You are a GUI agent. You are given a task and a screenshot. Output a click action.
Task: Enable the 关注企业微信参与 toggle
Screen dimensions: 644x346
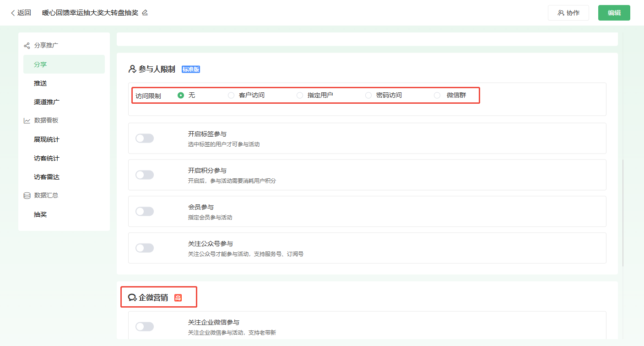point(145,327)
